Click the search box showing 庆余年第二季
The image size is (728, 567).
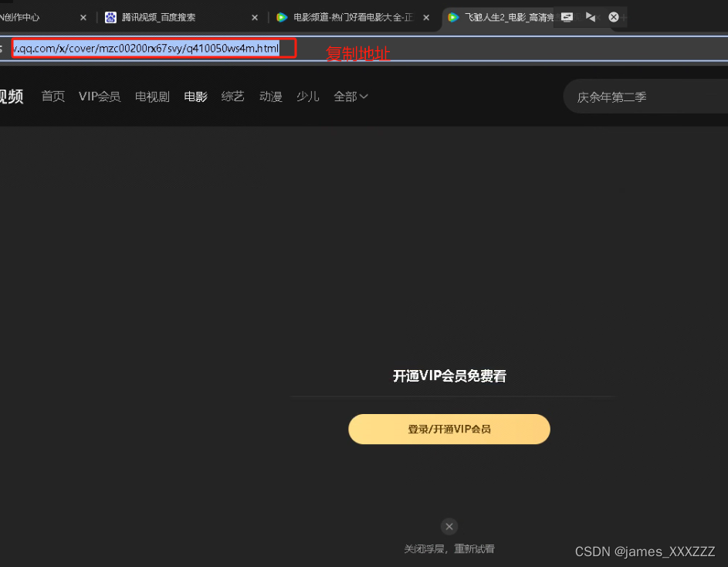pyautogui.click(x=645, y=97)
